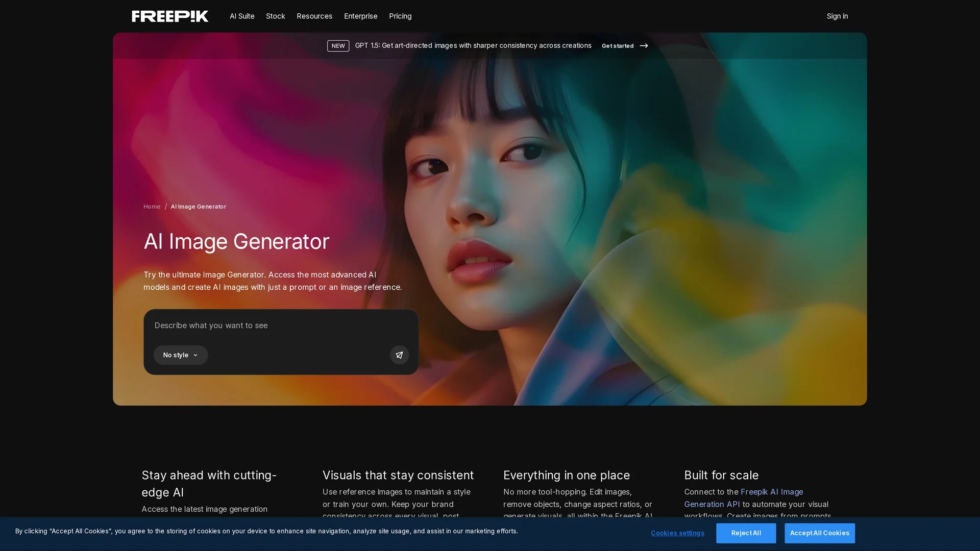The height and width of the screenshot is (551, 980).
Task: Click the Sign in link
Action: click(837, 16)
